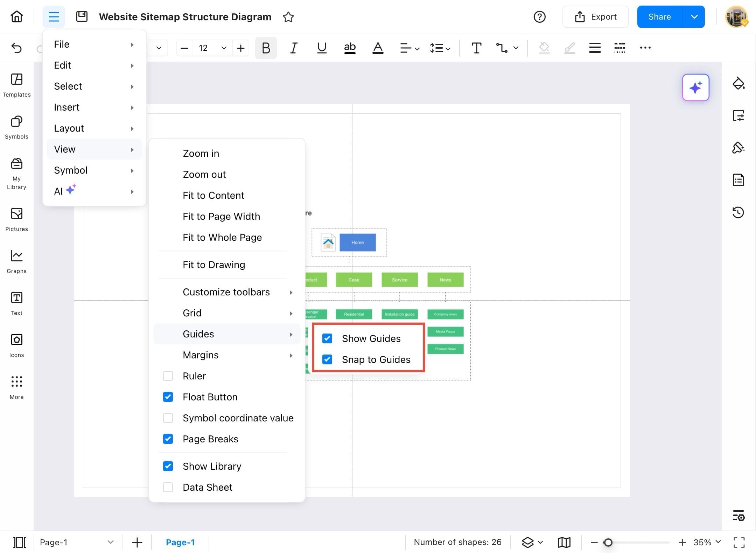756x553 pixels.
Task: Click the Undo icon
Action: tap(16, 48)
